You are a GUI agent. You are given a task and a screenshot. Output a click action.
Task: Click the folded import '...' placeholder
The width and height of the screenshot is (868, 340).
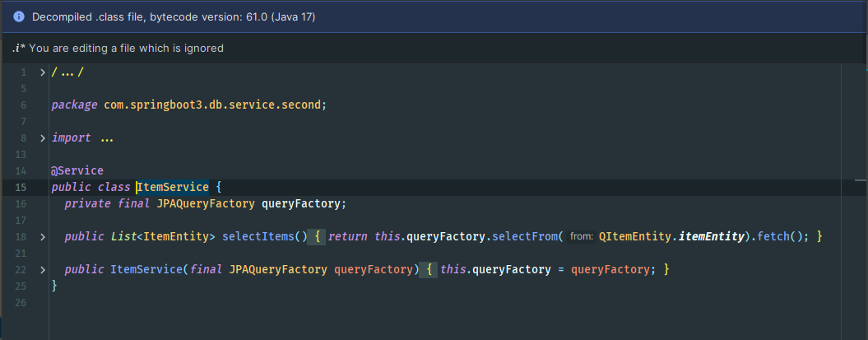tap(107, 137)
